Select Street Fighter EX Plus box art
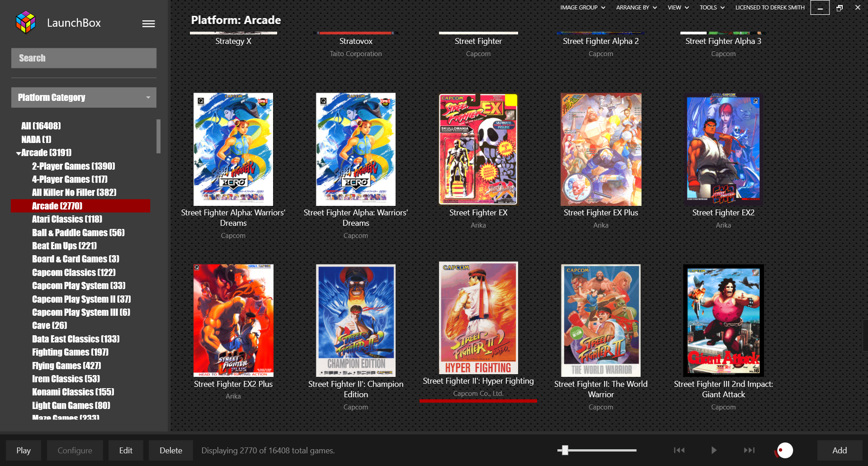This screenshot has width=868, height=466. 601,149
